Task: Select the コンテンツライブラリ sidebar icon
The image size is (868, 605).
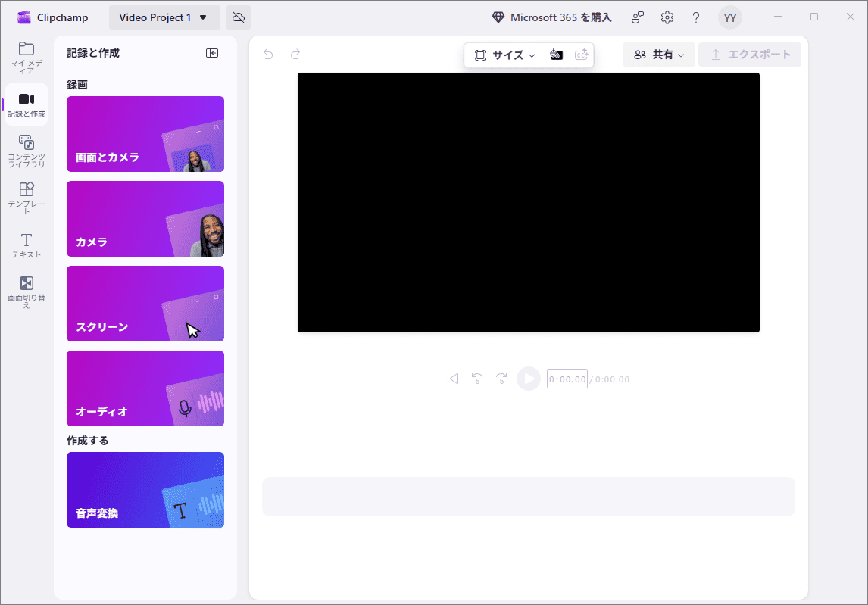Action: point(27,149)
